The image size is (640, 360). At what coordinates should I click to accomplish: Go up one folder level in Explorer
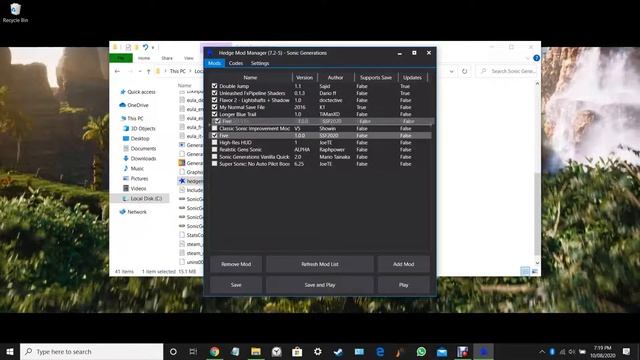coord(149,71)
